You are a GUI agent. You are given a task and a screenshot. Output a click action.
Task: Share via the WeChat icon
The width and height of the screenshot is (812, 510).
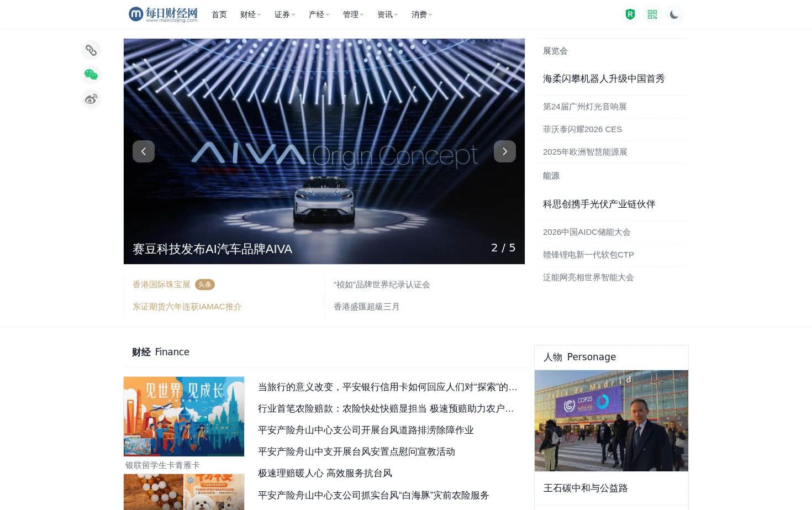pos(91,75)
